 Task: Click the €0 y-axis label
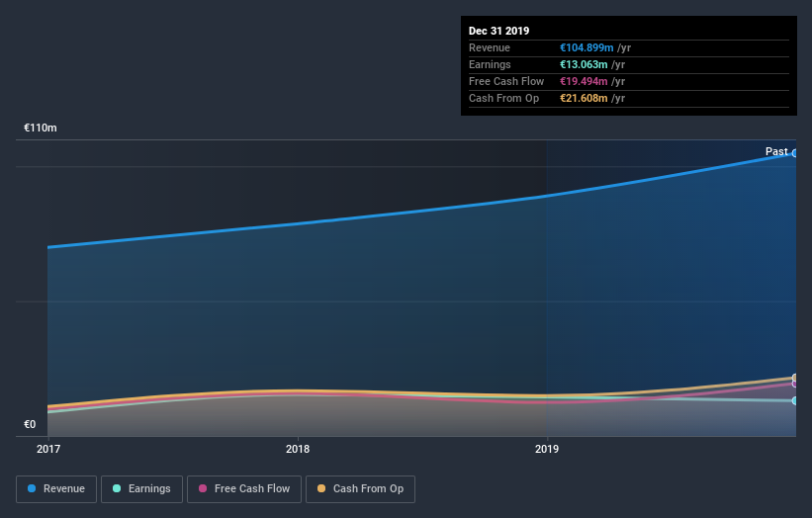[x=30, y=424]
